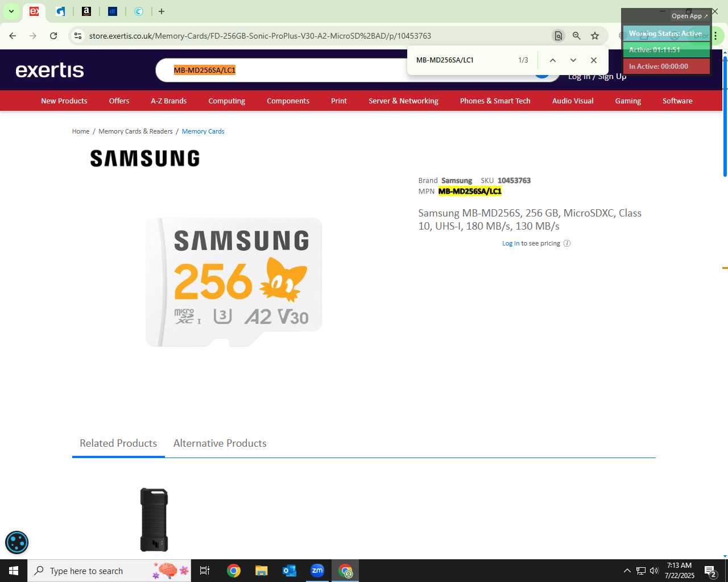Click the find-in-page icon in address bar
This screenshot has height=582, width=728.
point(559,36)
